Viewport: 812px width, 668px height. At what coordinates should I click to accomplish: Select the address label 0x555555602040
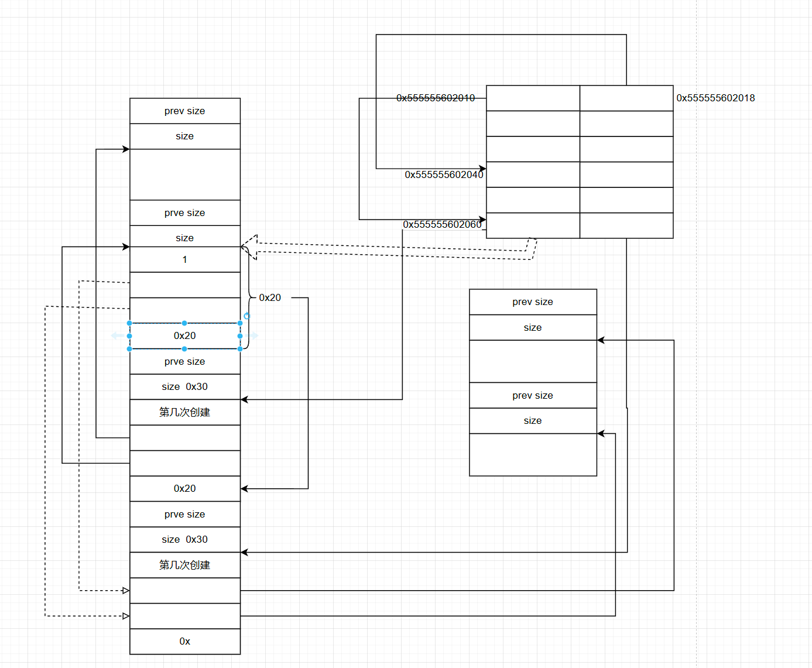[444, 174]
